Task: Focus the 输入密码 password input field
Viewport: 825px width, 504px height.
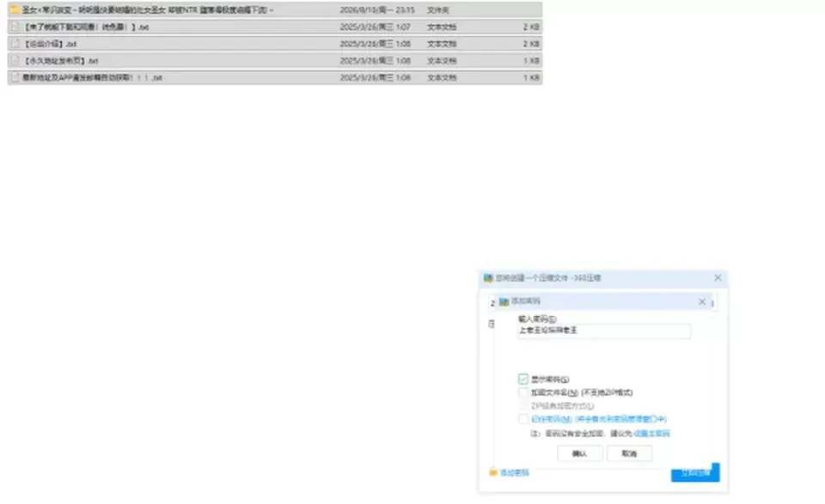Action: 603,331
